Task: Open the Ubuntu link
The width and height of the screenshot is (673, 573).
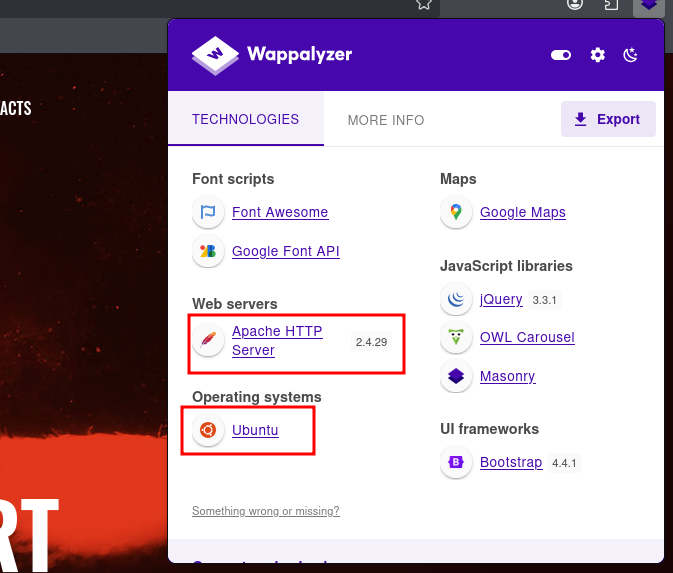Action: coord(255,430)
